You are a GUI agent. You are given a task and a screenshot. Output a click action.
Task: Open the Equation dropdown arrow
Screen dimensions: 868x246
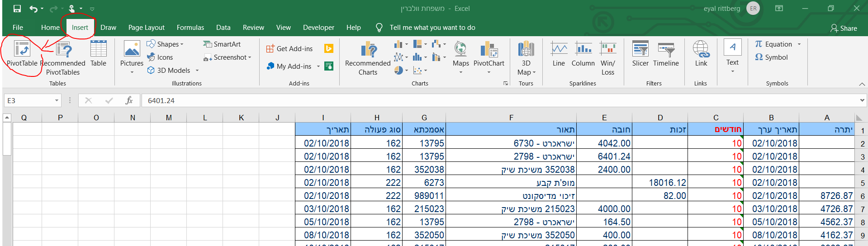tap(799, 44)
